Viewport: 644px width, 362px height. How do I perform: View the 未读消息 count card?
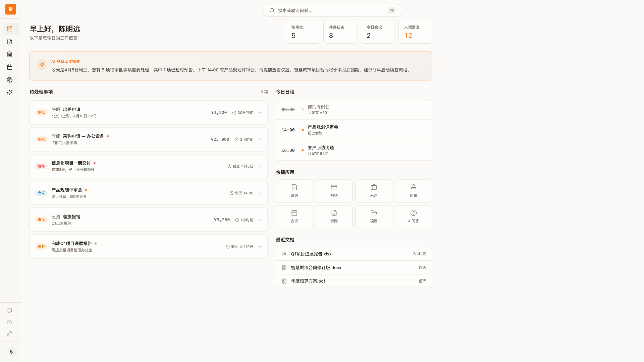click(x=415, y=32)
